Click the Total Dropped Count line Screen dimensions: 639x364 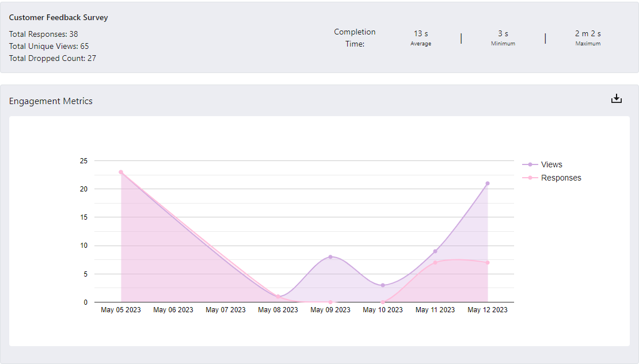52,58
